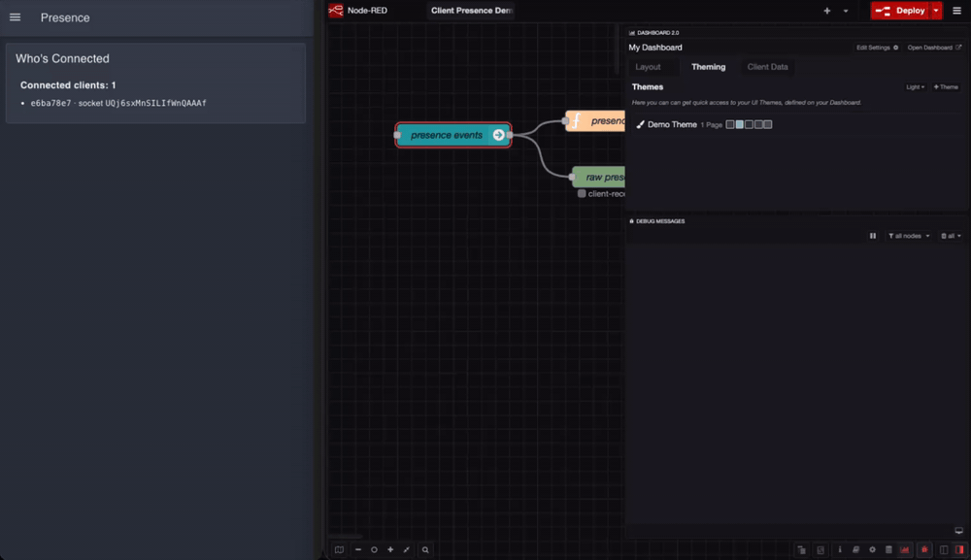Select the presence events node label

click(447, 135)
